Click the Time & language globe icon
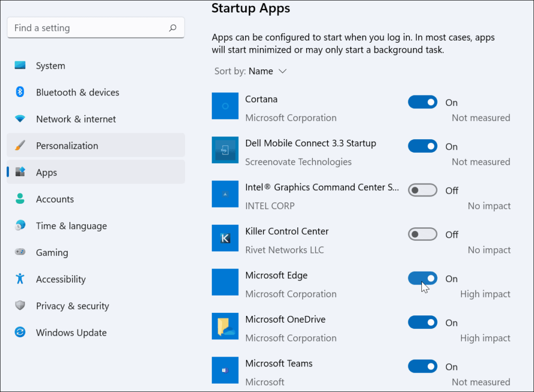 click(20, 225)
